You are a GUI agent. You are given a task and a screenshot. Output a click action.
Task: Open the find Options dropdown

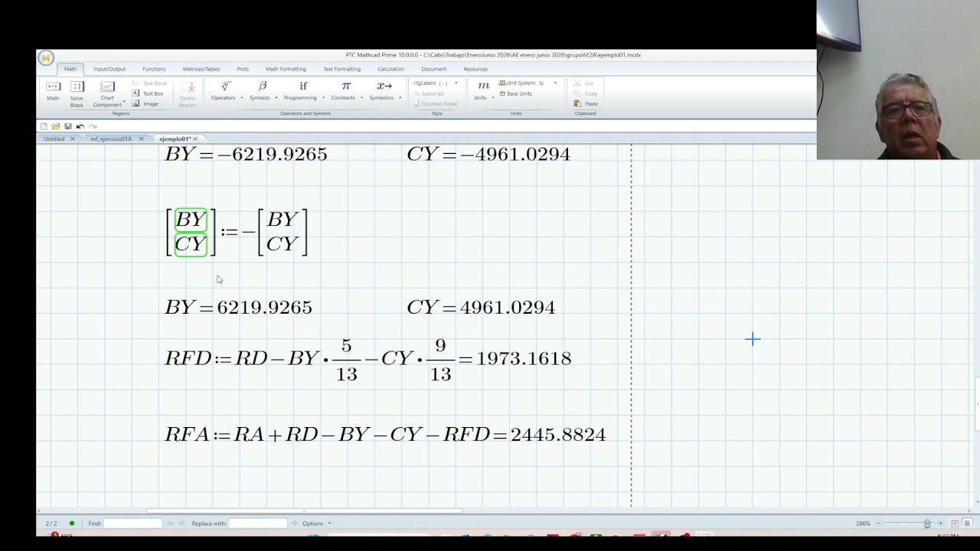(316, 523)
